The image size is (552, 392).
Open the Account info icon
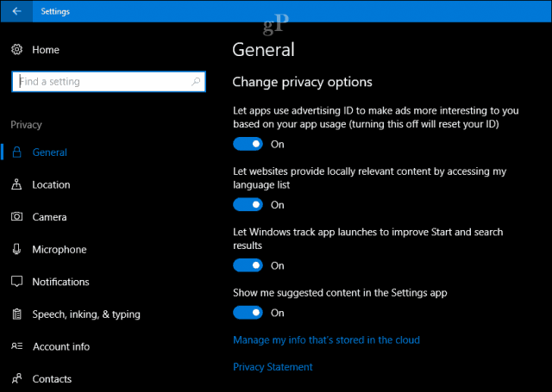coord(17,346)
